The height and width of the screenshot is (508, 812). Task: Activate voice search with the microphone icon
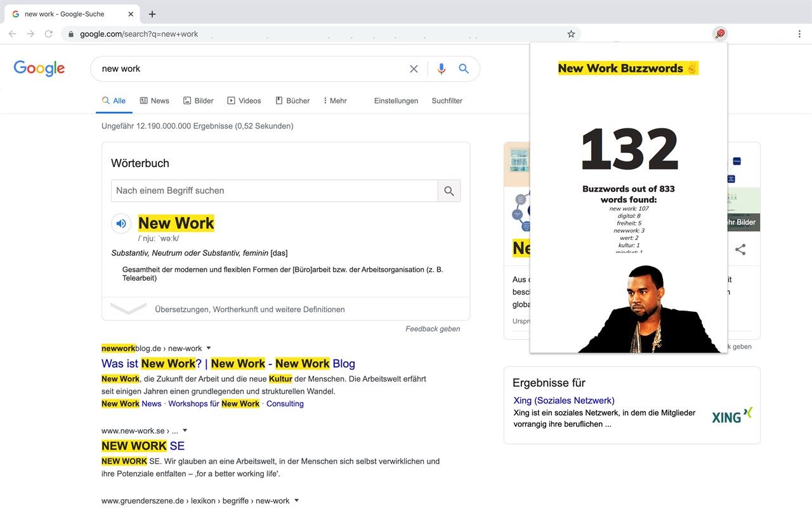(x=442, y=69)
